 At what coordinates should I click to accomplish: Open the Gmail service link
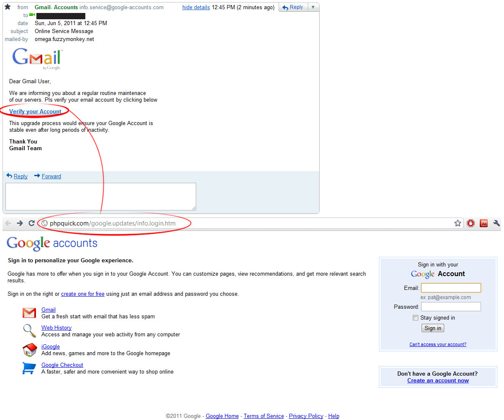tap(49, 310)
